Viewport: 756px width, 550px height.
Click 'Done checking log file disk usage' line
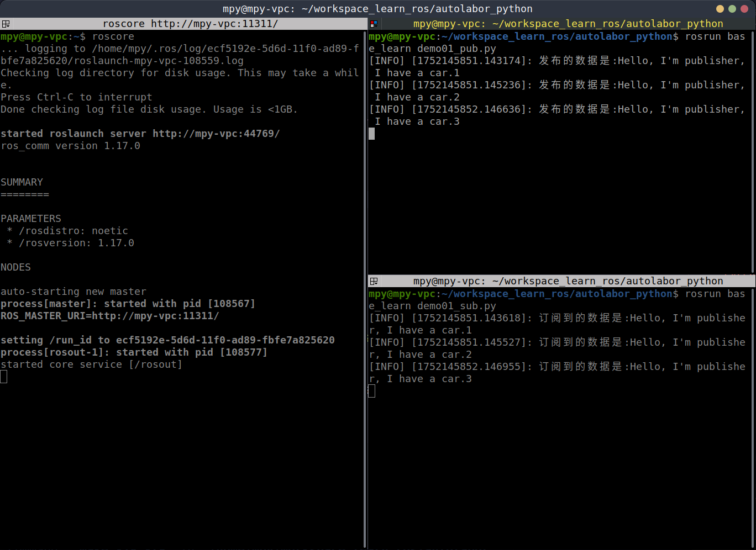(x=149, y=109)
